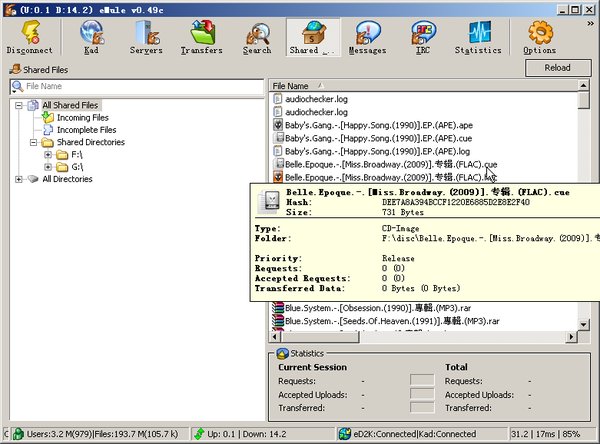Click the file list scroll up arrow
Image resolution: width=600 pixels, height=444 pixels.
tap(583, 86)
